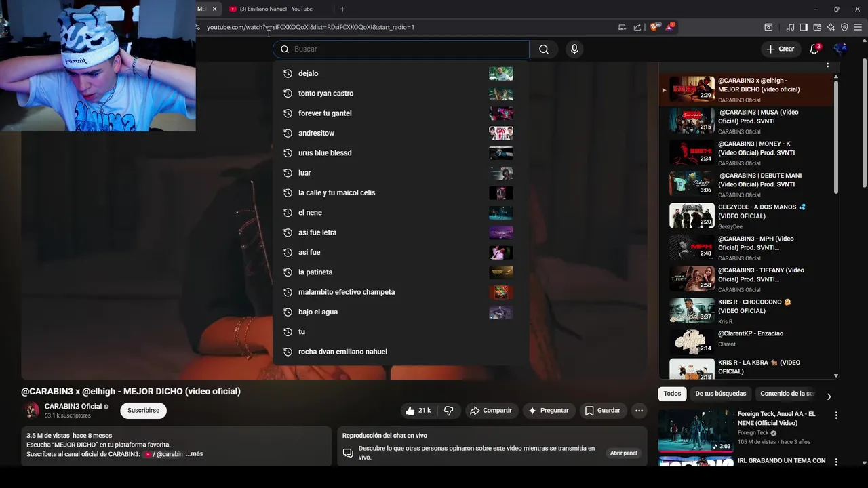Image resolution: width=868 pixels, height=488 pixels.
Task: Open Foreign Teck EL NENE recommended thumbnail
Action: [696, 430]
